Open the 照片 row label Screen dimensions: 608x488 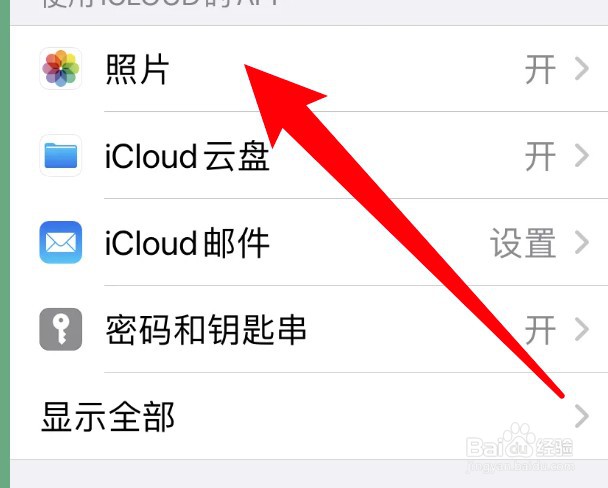coord(137,69)
